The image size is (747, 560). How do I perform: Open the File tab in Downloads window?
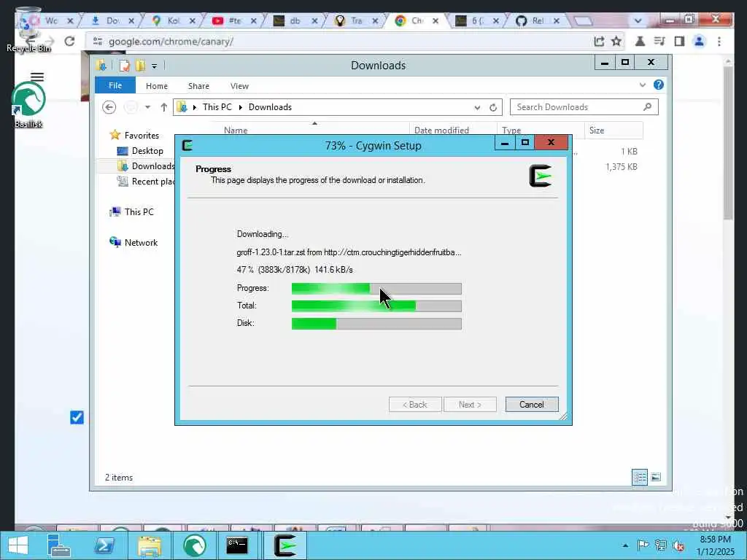115,85
